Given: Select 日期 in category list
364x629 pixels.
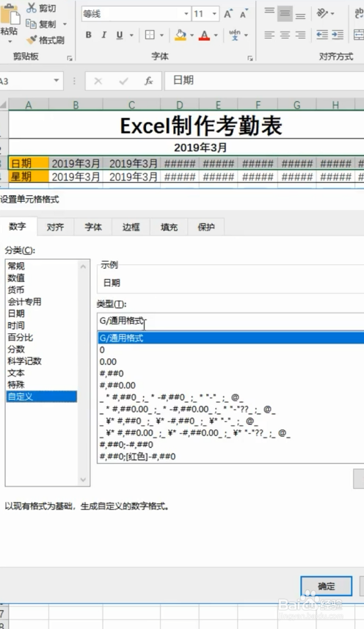Looking at the screenshot, I should pos(16,313).
